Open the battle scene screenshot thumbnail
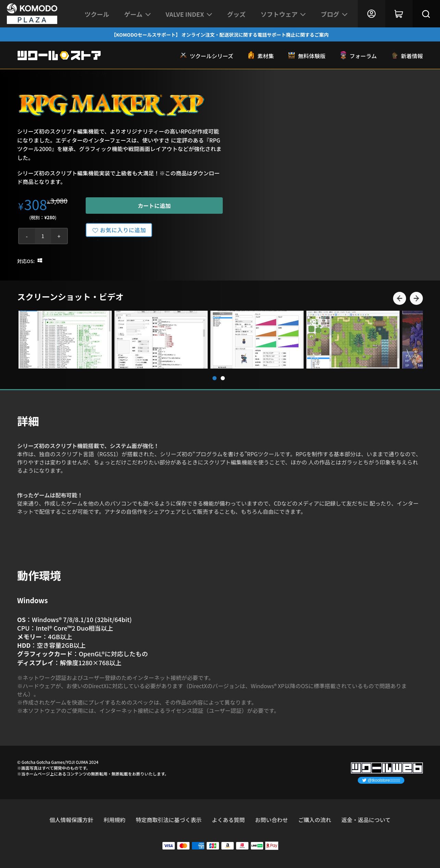The width and height of the screenshot is (440, 868). [413, 340]
